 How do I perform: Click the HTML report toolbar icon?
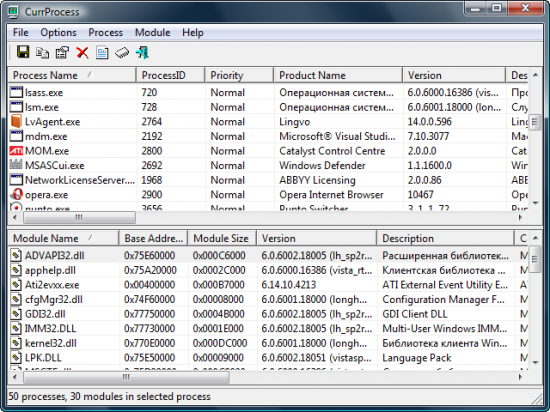pos(102,53)
